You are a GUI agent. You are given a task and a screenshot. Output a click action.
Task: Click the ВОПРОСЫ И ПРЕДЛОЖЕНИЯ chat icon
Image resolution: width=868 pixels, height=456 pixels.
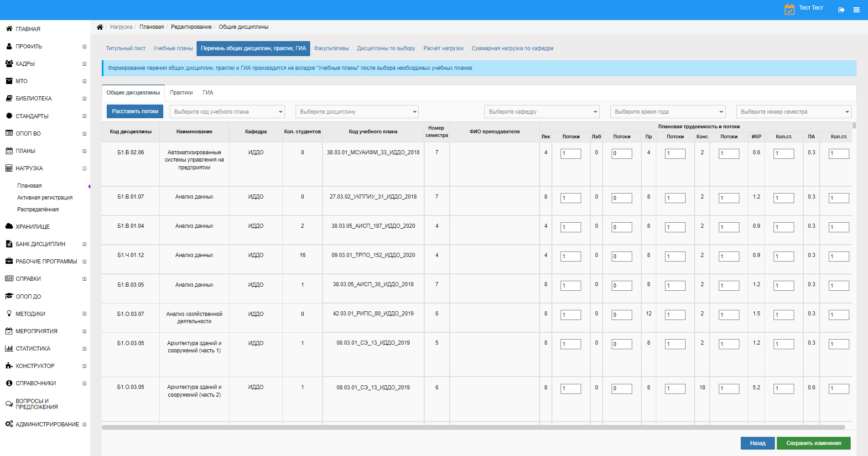click(x=9, y=404)
